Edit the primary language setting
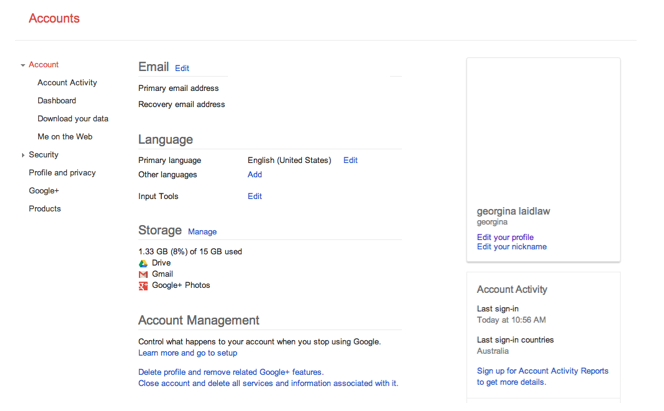664x411 pixels. [x=350, y=160]
